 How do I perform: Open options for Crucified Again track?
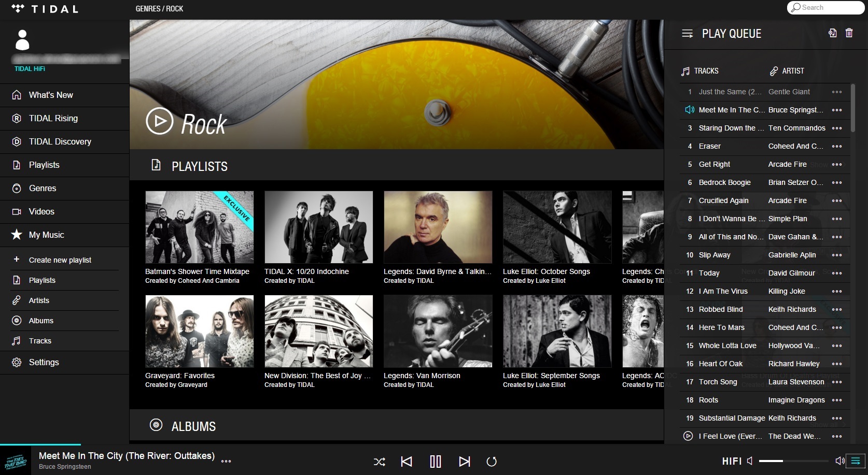tap(837, 200)
